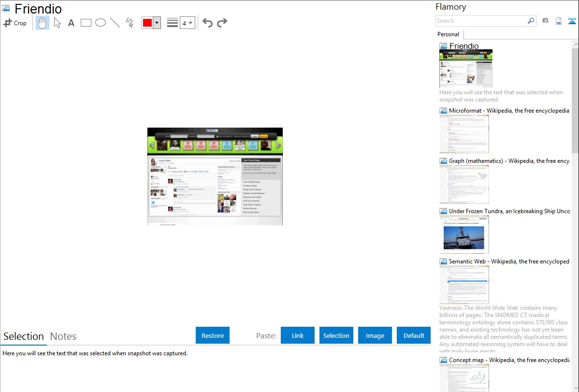Click the sidebar scrollbar up arrow

[x=576, y=44]
